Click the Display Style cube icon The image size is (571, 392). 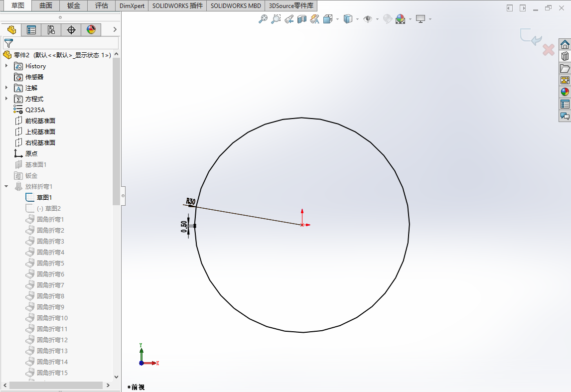[348, 19]
